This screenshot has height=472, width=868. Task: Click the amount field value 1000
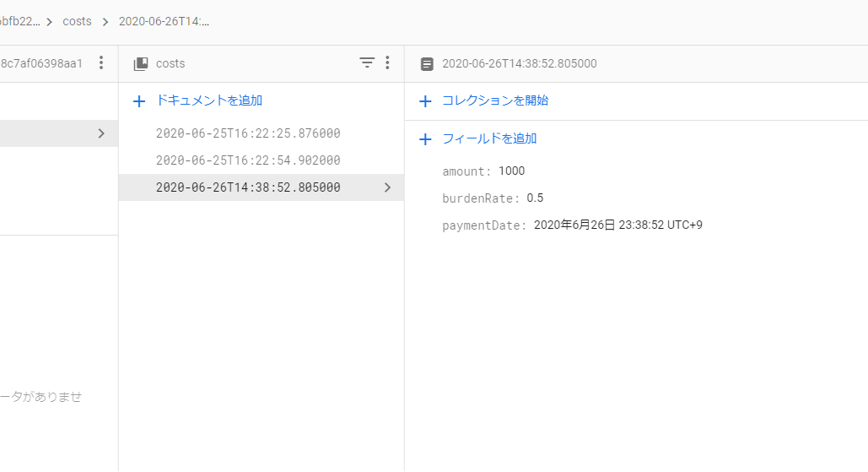coord(511,171)
